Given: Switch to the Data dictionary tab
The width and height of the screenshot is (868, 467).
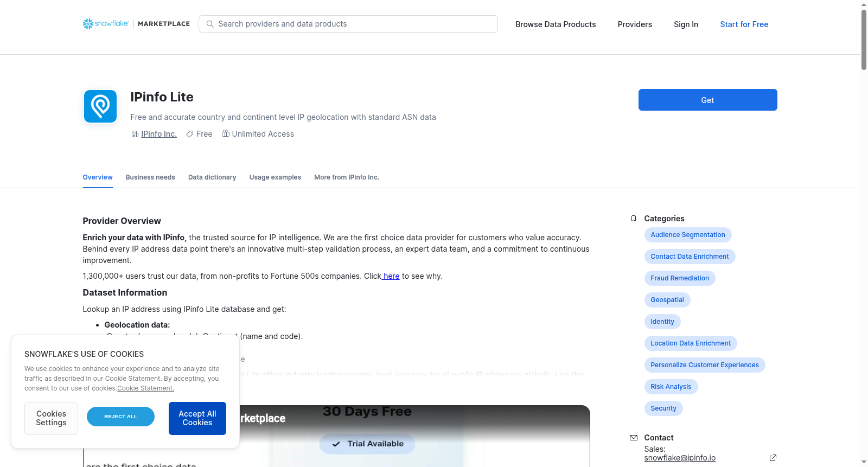Looking at the screenshot, I should click(212, 177).
